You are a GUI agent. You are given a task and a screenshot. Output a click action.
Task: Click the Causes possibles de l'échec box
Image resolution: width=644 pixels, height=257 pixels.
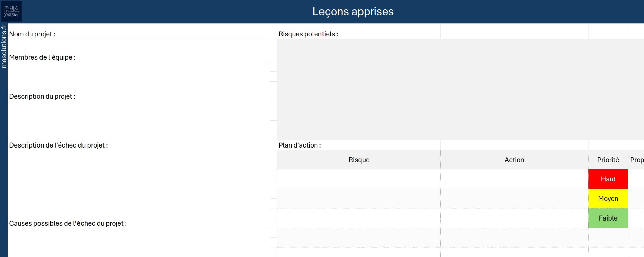tap(139, 242)
